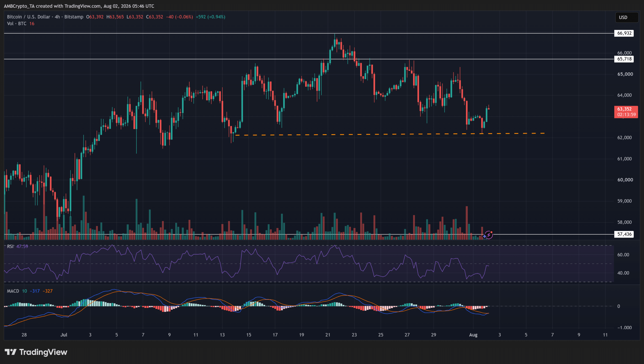
Task: Click the MACD histogram value 10
Action: pos(24,291)
